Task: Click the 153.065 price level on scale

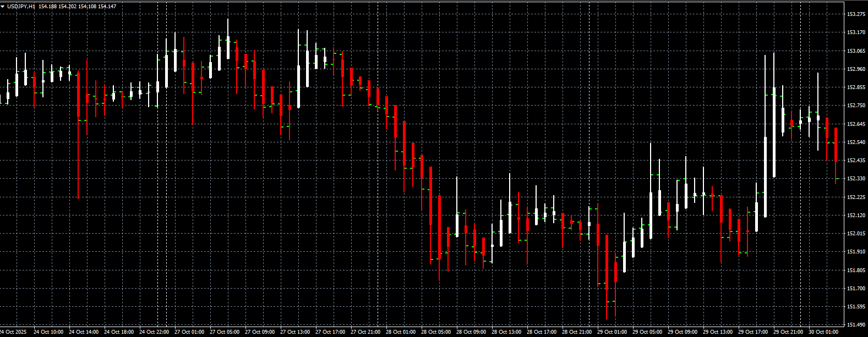Action: (856, 51)
